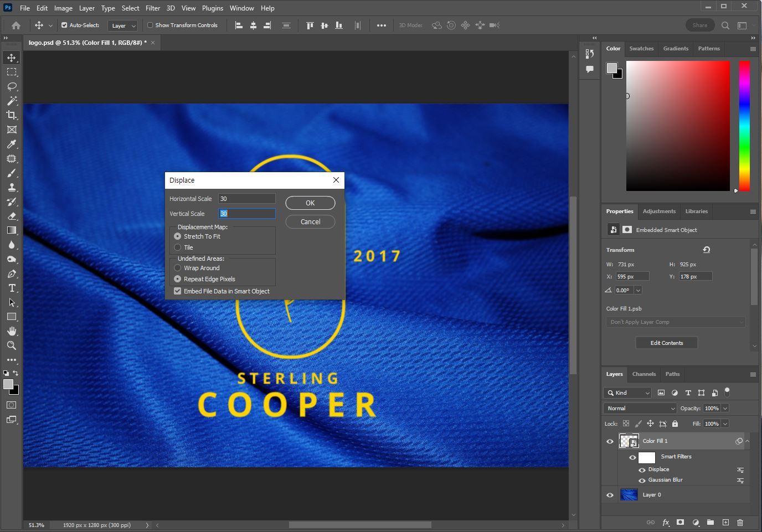Open Don't Apply Layer Comp dropdown
This screenshot has height=532, width=762.
tap(676, 322)
